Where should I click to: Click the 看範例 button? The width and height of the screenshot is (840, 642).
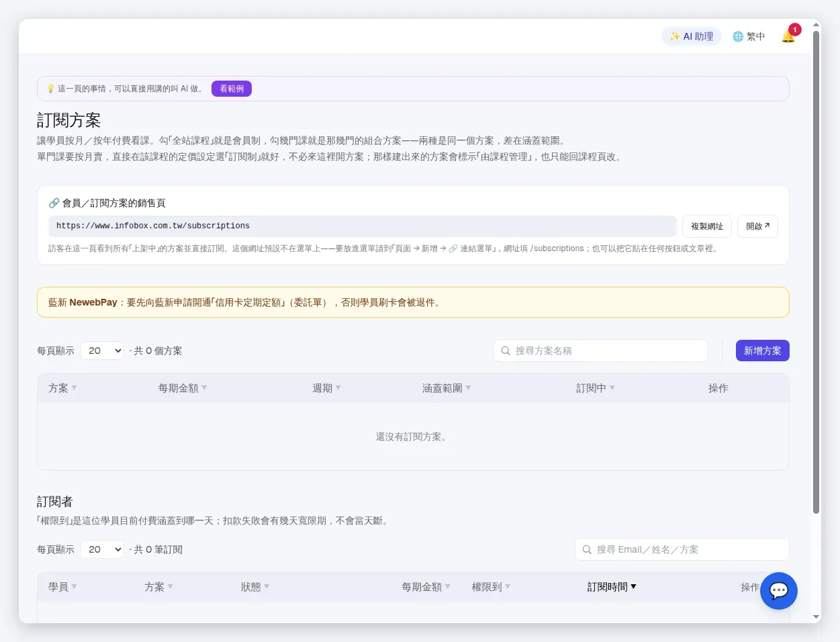pos(232,89)
